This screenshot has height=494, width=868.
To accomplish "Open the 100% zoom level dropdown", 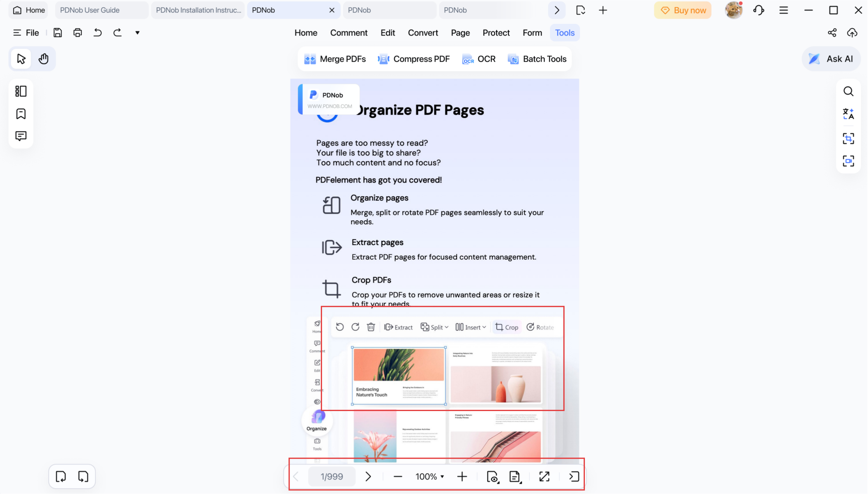I will coord(429,476).
